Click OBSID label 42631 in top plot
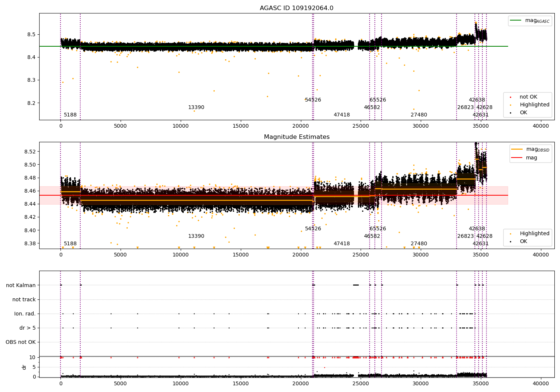The width and height of the screenshot is (560, 392). click(x=480, y=115)
